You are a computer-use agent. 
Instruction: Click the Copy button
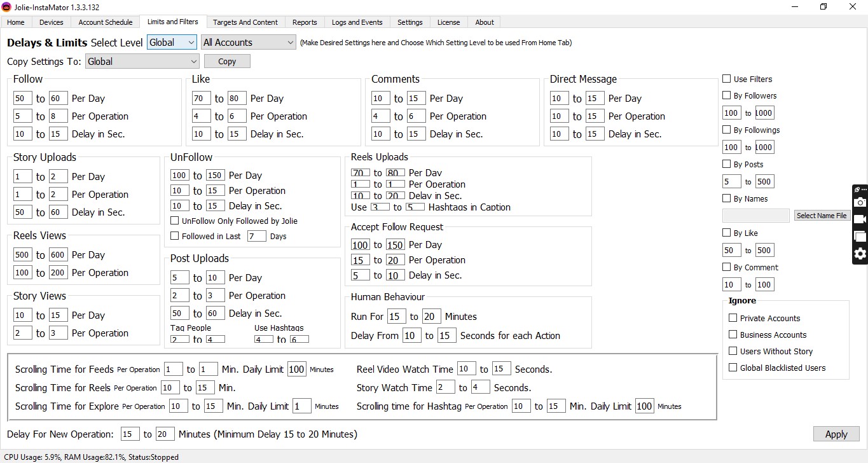[227, 62]
